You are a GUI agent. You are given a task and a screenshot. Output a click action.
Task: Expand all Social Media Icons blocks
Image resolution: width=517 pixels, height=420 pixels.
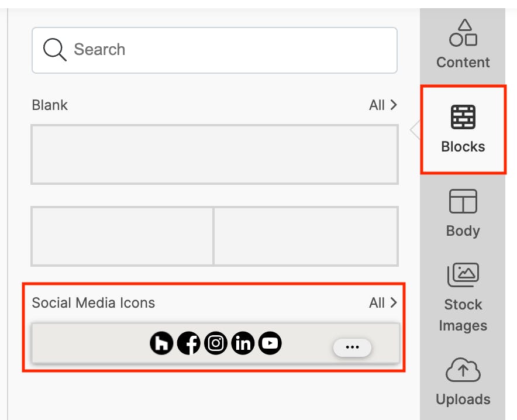(383, 303)
